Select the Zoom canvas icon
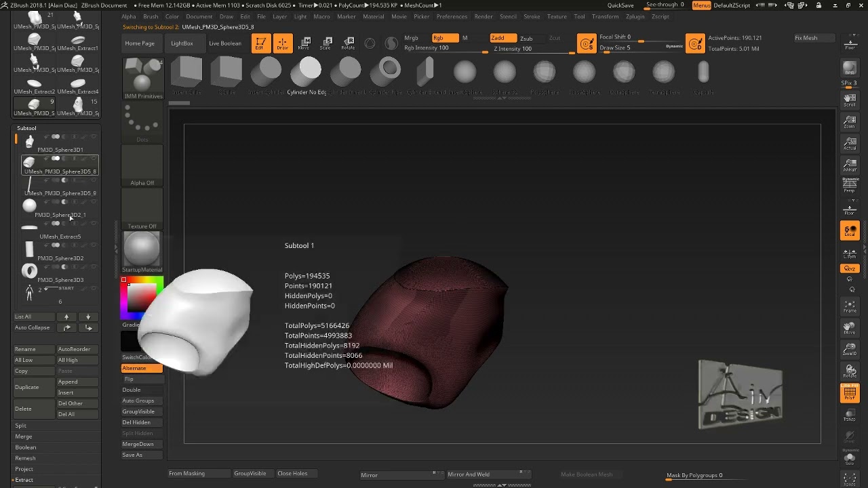 850,122
